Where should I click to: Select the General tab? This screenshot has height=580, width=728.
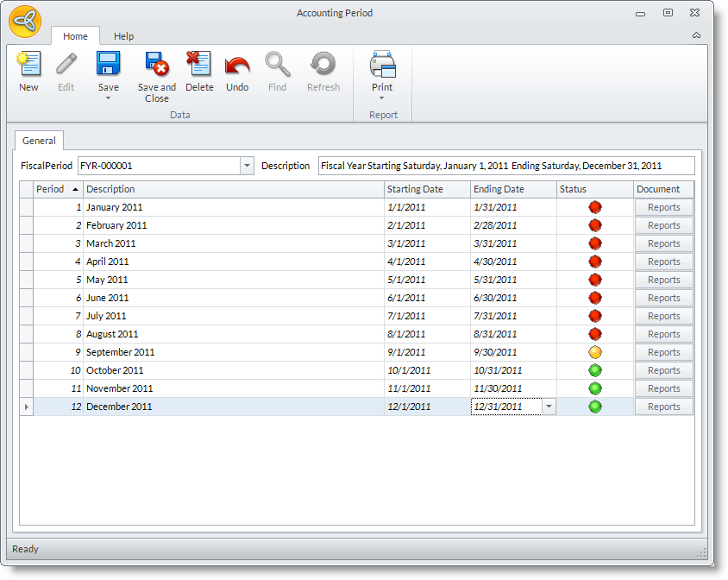(x=39, y=141)
